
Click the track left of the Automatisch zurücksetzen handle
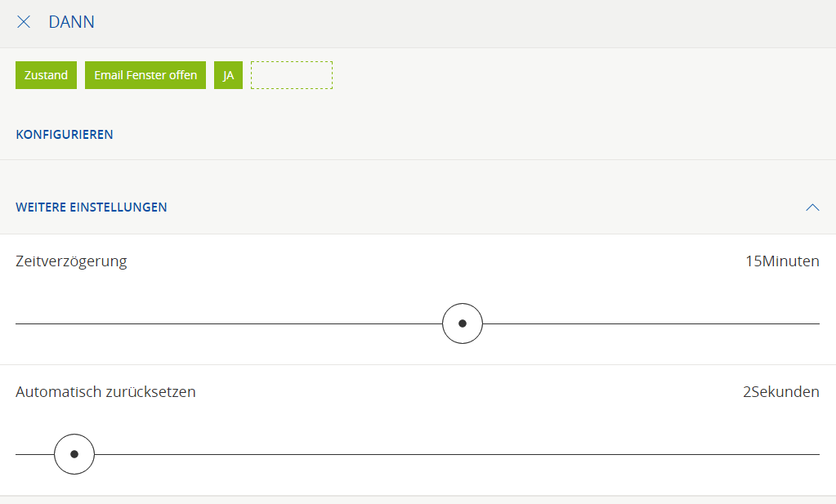pyautogui.click(x=33, y=454)
